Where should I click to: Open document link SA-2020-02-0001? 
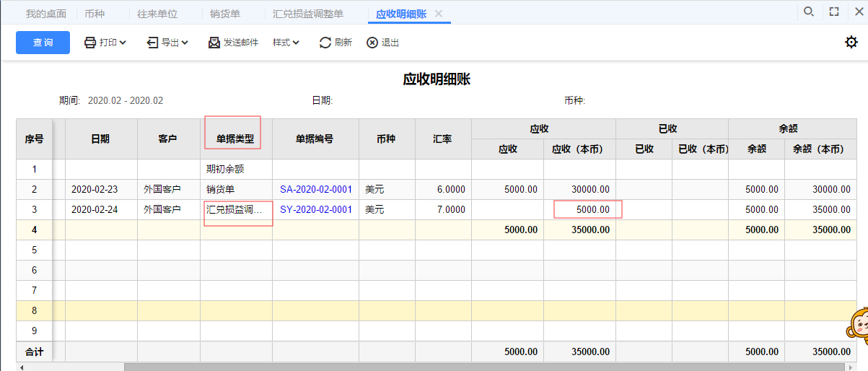click(x=315, y=190)
